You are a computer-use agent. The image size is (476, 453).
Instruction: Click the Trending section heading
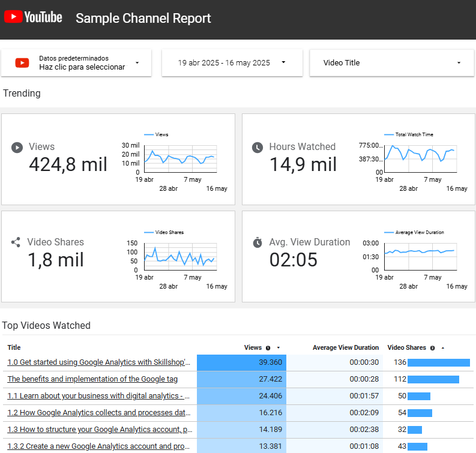point(22,93)
